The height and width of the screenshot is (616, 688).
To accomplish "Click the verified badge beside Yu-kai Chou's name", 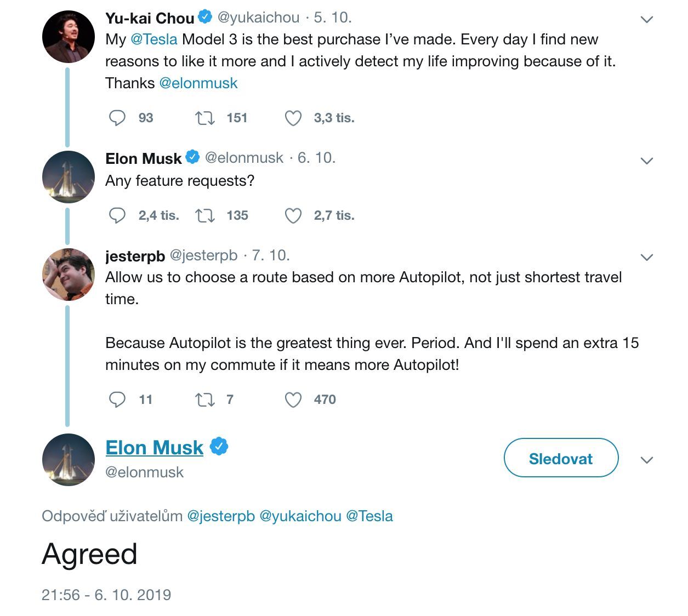I will 206,17.
